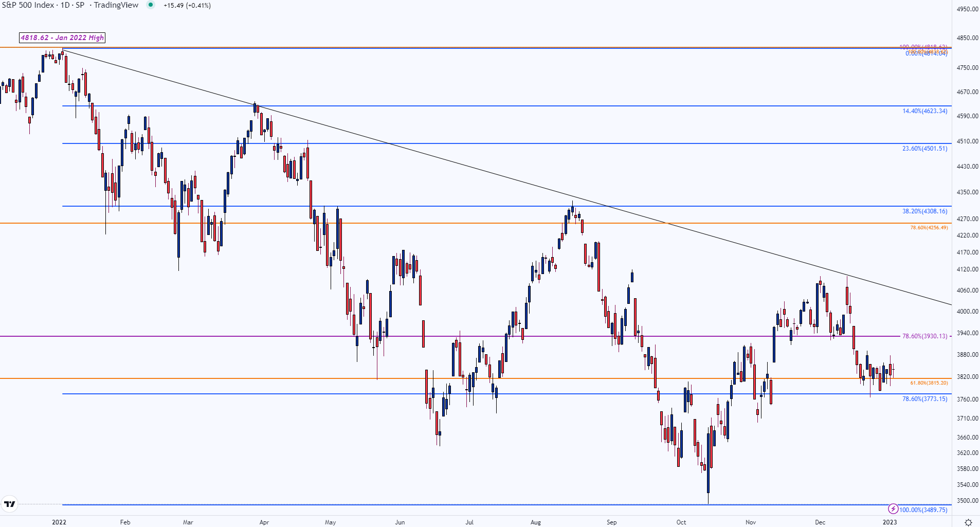Click the 2022 label on time axis
The width and height of the screenshot is (980, 527).
59,522
